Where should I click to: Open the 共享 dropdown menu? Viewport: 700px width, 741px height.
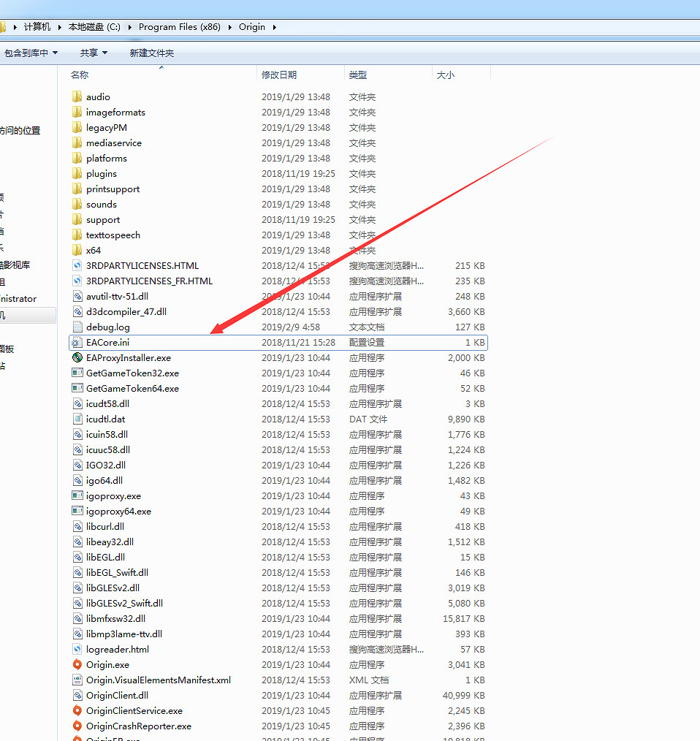tap(94, 53)
